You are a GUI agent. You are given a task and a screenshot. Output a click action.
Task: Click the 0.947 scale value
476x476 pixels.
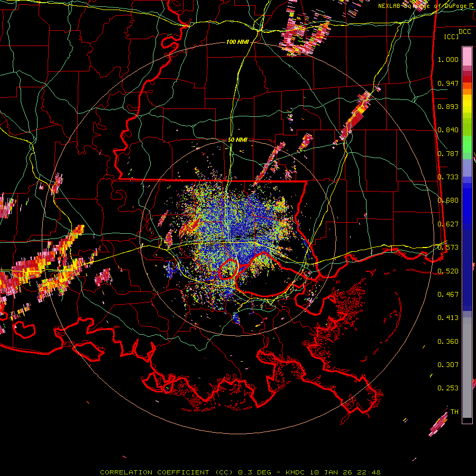(448, 83)
